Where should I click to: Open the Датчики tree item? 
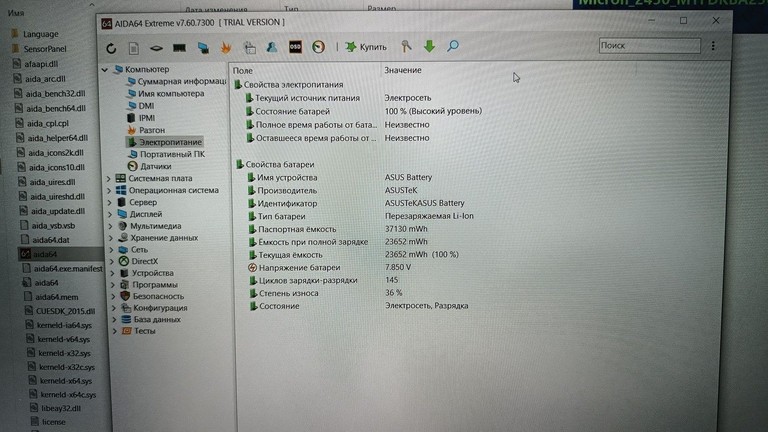(149, 167)
